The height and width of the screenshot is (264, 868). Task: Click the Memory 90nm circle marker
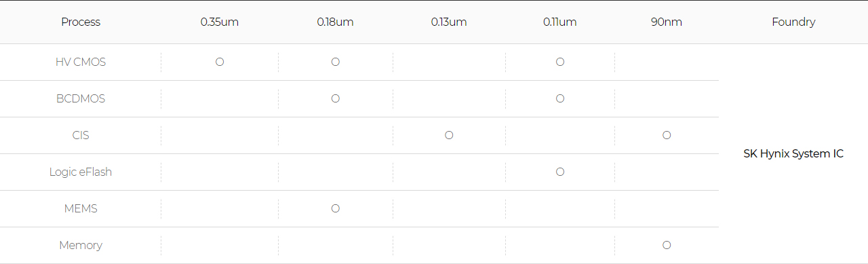(667, 245)
